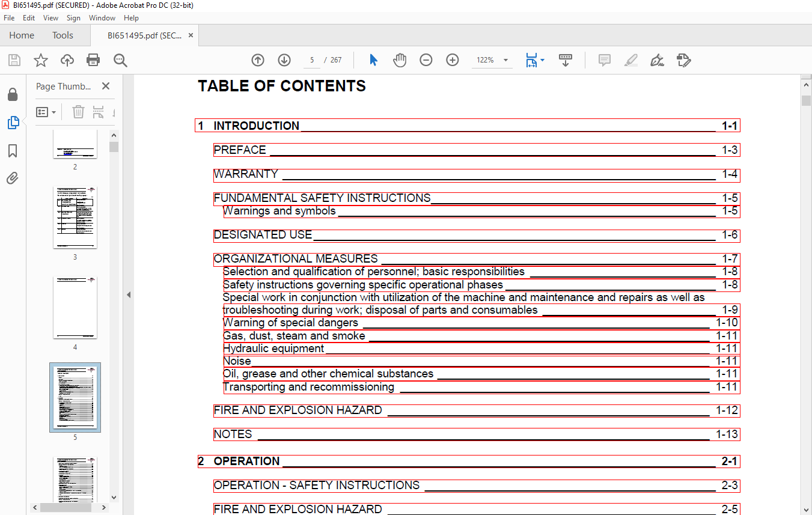Click thumbnail panel horizontal scrollbar
The width and height of the screenshot is (812, 515).
(66, 508)
